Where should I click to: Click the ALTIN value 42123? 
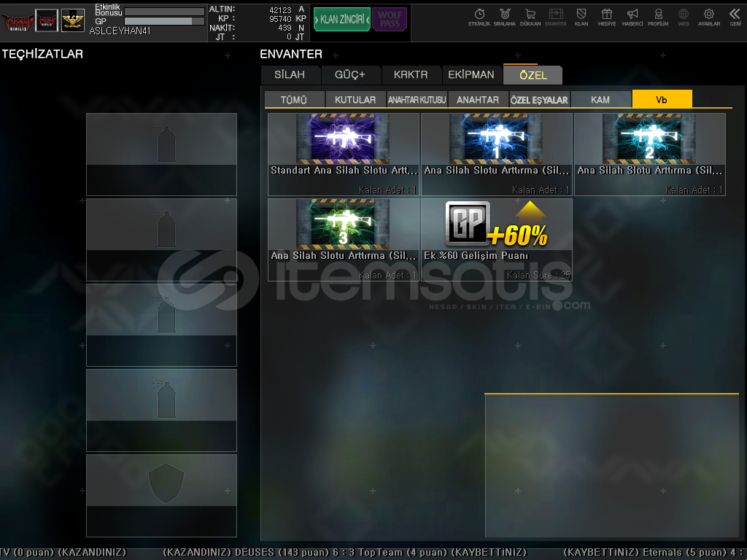280,10
